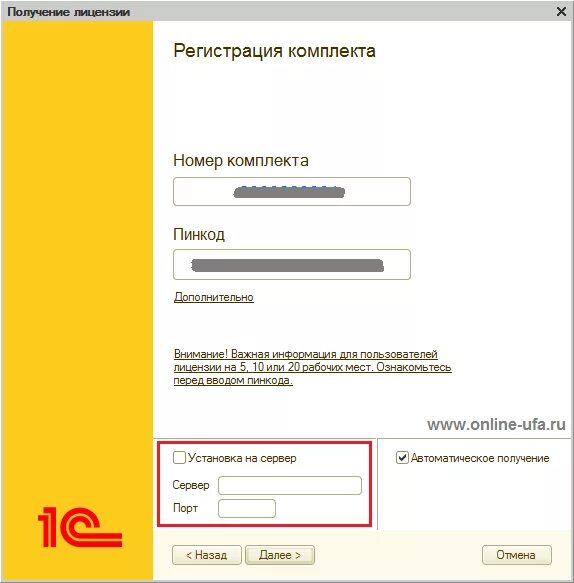
Task: Click into the Порт text field
Action: [247, 508]
